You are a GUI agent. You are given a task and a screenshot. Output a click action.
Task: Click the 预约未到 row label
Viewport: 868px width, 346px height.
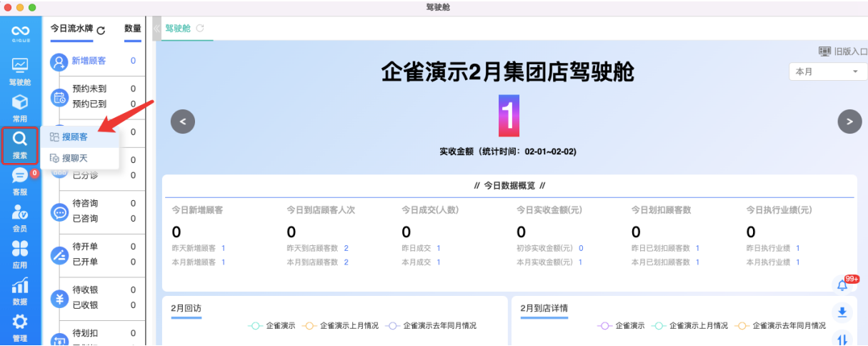click(x=90, y=89)
